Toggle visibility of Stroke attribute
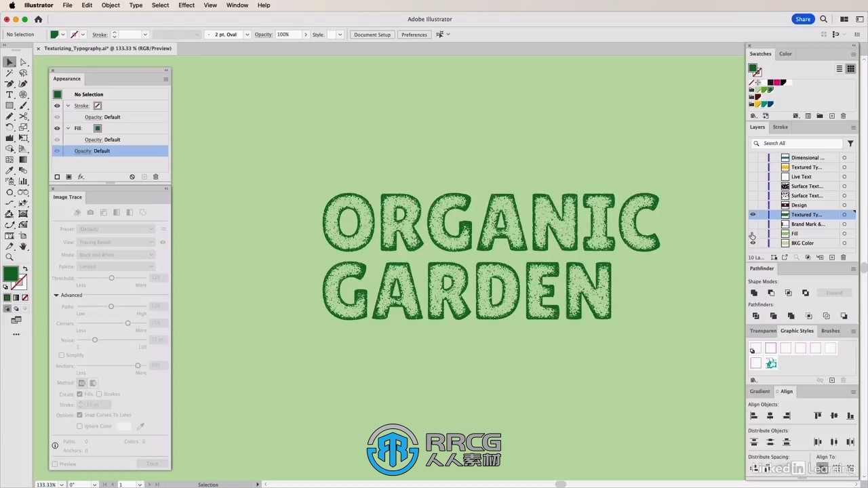The width and height of the screenshot is (868, 488). point(57,106)
